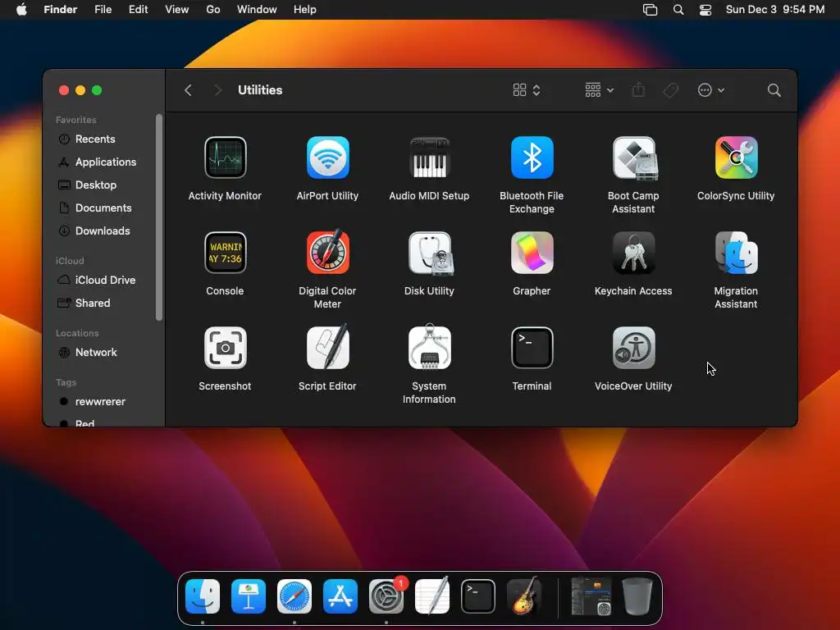Open the Group By dropdown in toolbar
The image size is (840, 630).
[x=599, y=90]
